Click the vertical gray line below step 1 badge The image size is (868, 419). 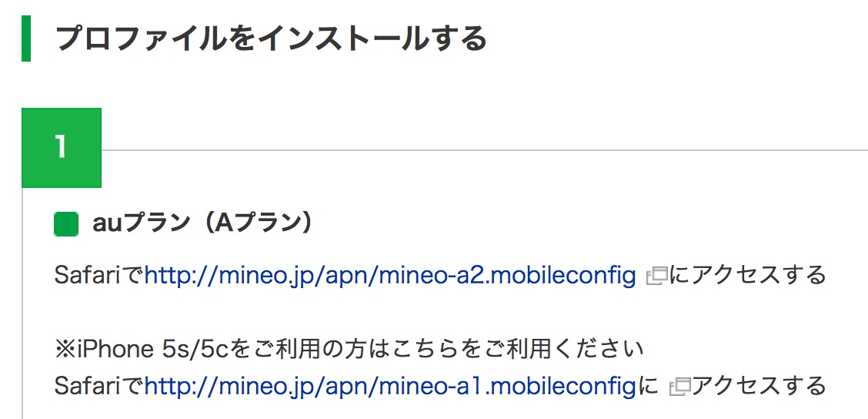(23, 308)
